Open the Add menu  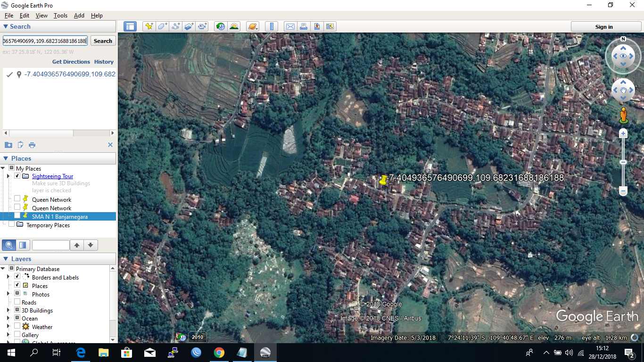[79, 16]
